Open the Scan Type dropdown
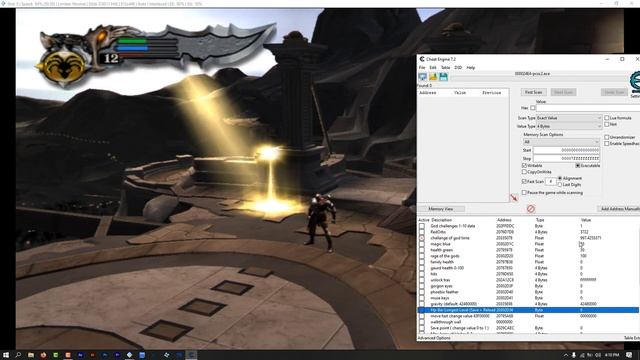This screenshot has height=360, width=640. [x=569, y=118]
